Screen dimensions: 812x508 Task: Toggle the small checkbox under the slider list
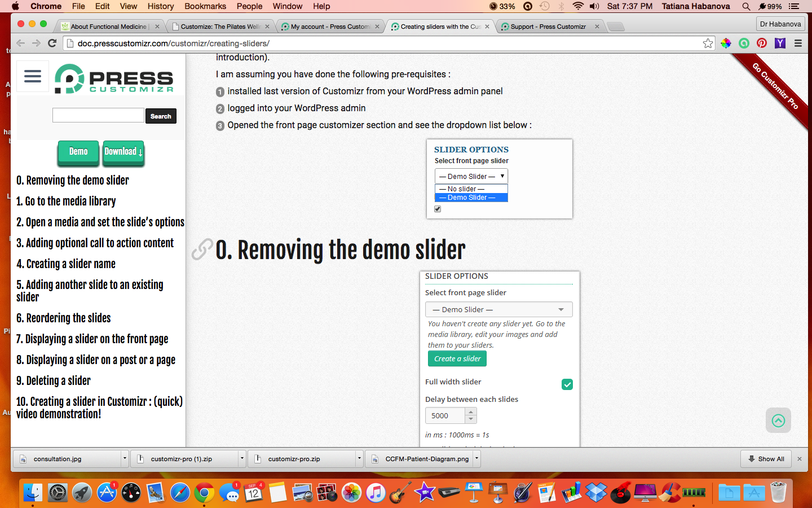click(x=438, y=209)
